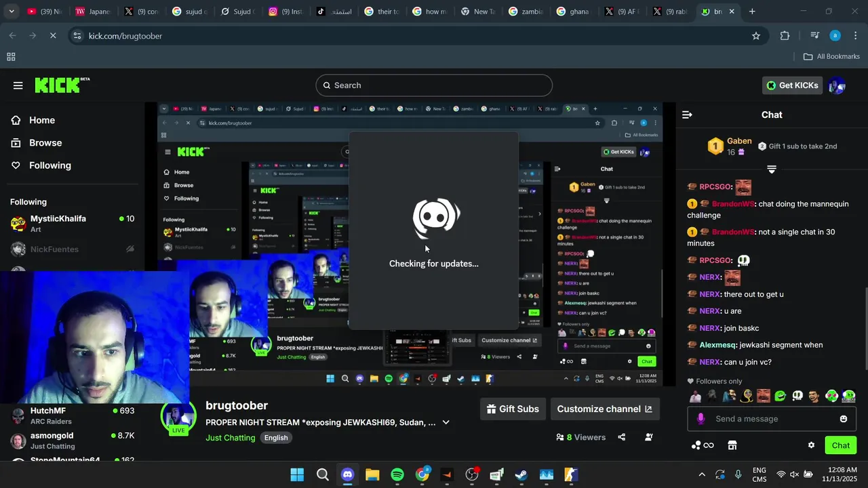Open the shop icon below chat
This screenshot has height=488, width=868.
click(732, 445)
